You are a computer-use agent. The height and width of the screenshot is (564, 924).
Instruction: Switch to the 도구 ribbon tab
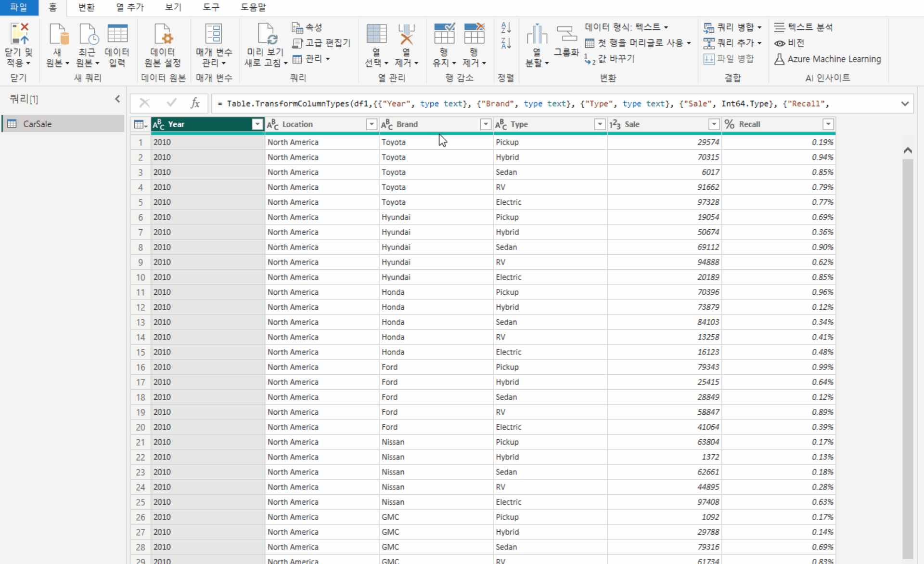[211, 7]
